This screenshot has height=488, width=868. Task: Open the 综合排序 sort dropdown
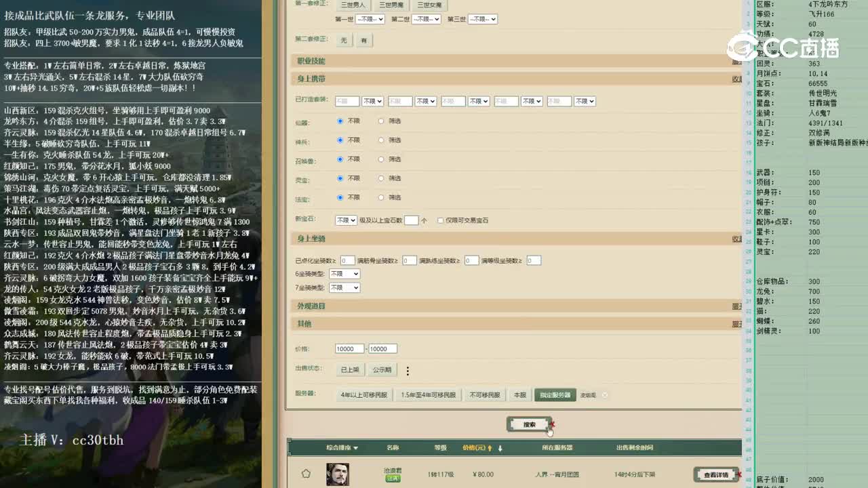(341, 446)
